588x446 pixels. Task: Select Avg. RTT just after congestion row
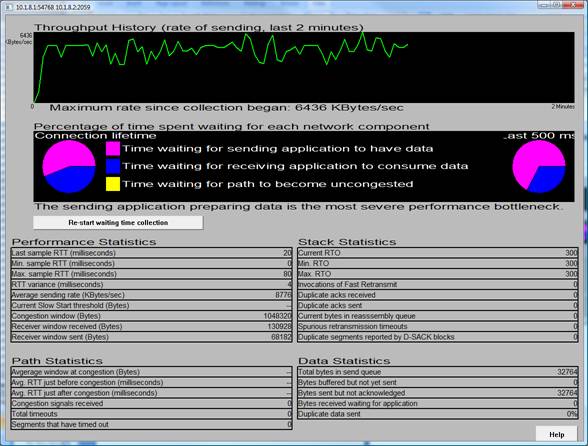coord(152,393)
